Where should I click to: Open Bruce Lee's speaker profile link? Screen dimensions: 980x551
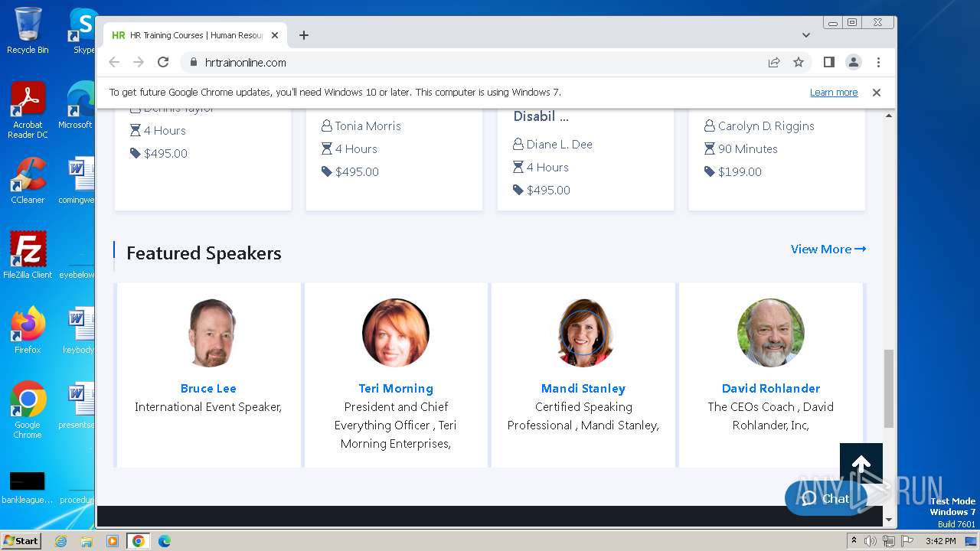point(208,389)
